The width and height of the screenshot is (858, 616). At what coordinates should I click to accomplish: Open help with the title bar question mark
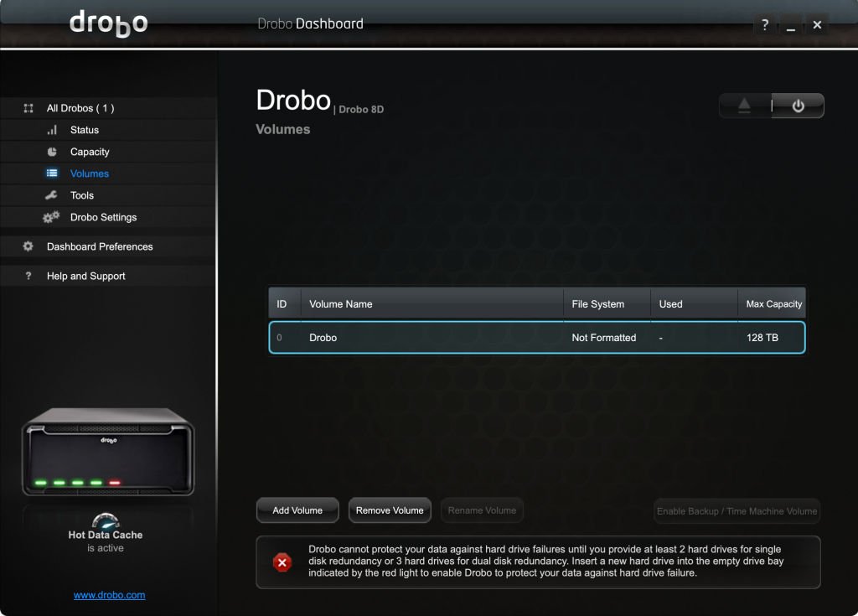pyautogui.click(x=765, y=24)
